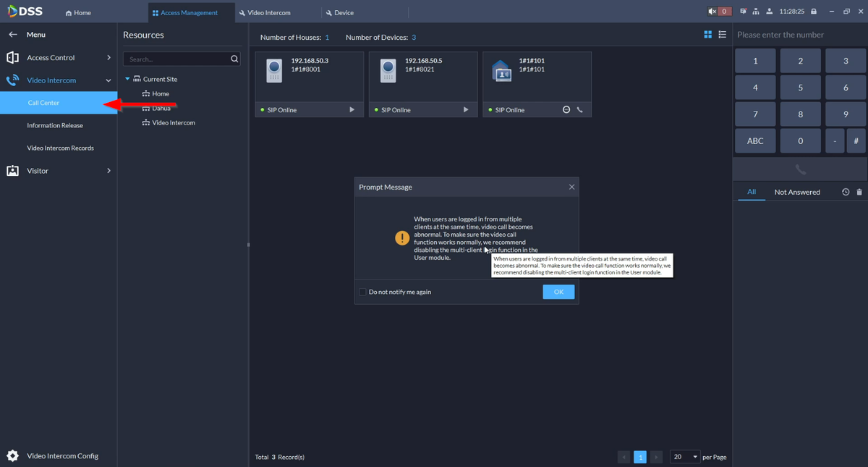Switch to the Video Intercom tab
The image size is (868, 467).
point(265,12)
